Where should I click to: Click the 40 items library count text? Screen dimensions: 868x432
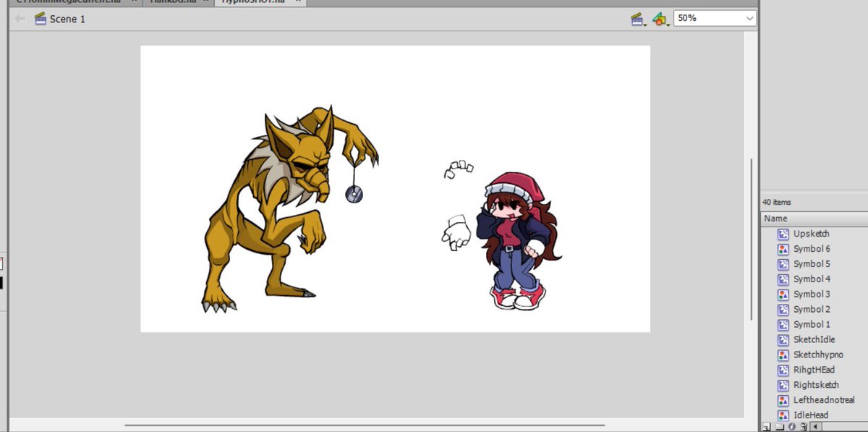pyautogui.click(x=777, y=203)
